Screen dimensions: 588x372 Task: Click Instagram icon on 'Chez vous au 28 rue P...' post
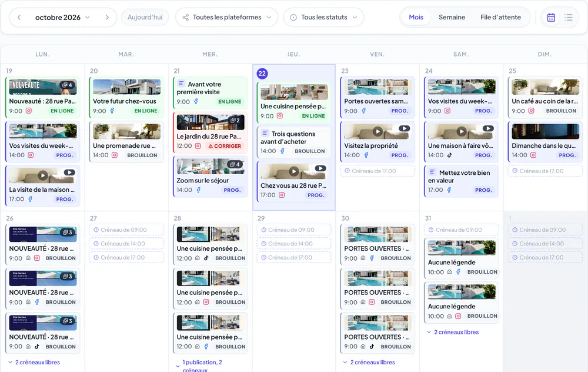(x=282, y=195)
